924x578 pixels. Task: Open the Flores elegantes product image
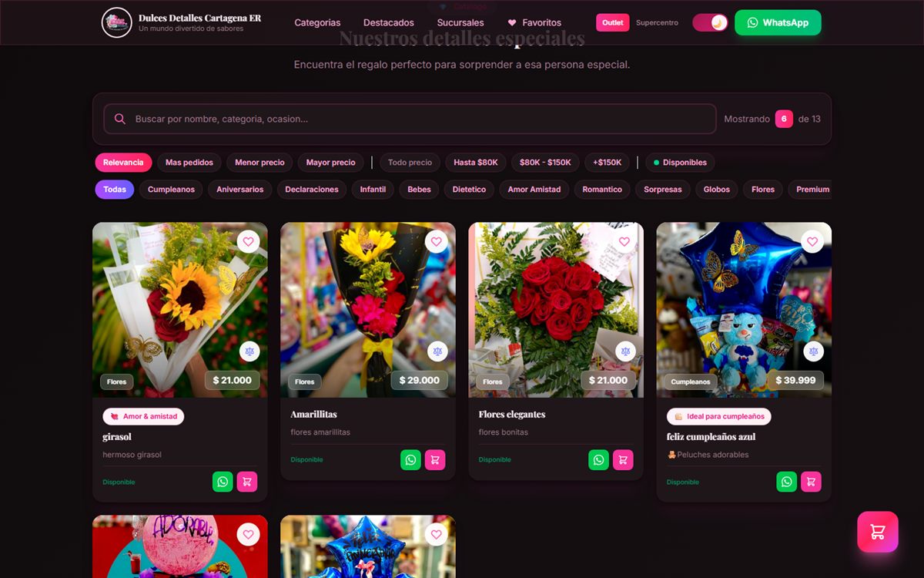(x=556, y=310)
